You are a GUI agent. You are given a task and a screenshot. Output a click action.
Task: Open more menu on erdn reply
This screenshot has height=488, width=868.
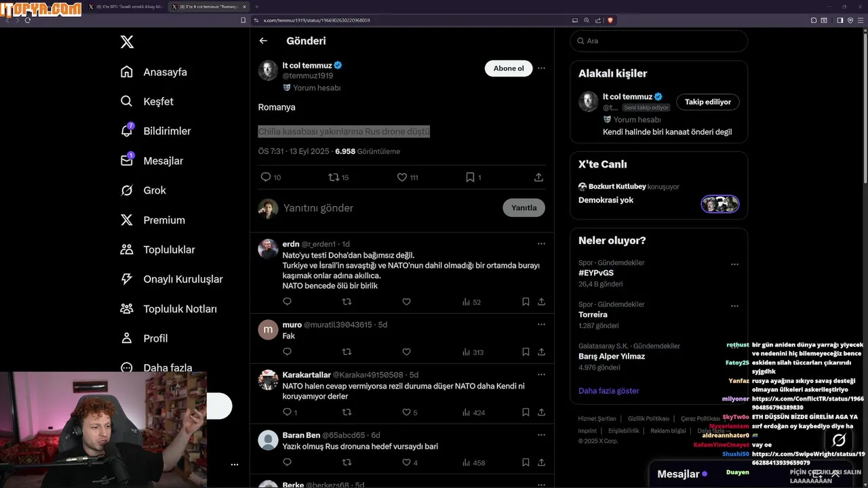point(541,243)
